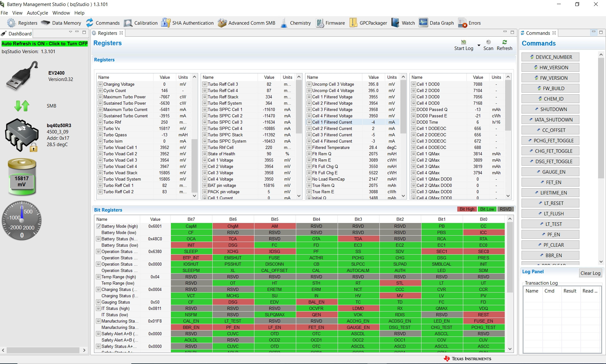Maximize the Commands panel
Screen dimensions: 606x364
(x=601, y=32)
